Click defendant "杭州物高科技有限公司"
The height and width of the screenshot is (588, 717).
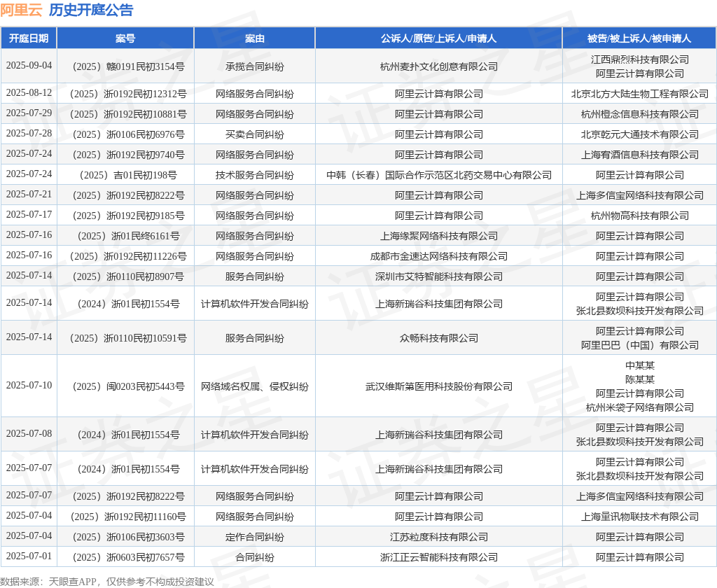[x=639, y=216]
